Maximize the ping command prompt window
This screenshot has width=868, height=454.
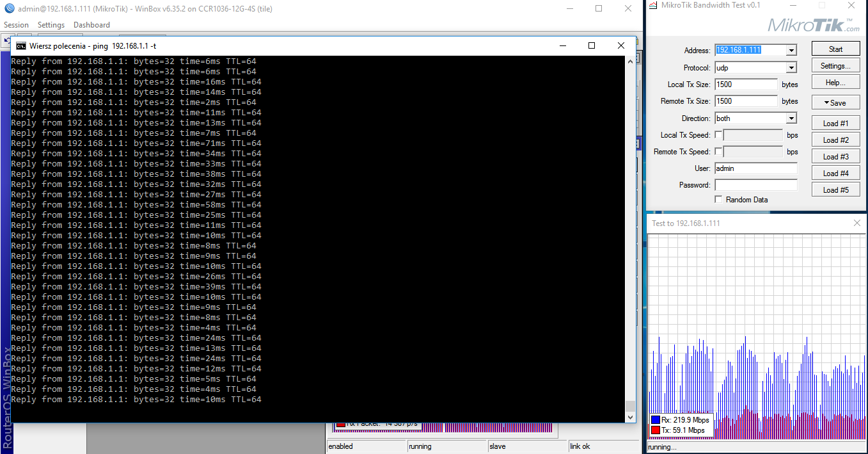[x=592, y=45]
